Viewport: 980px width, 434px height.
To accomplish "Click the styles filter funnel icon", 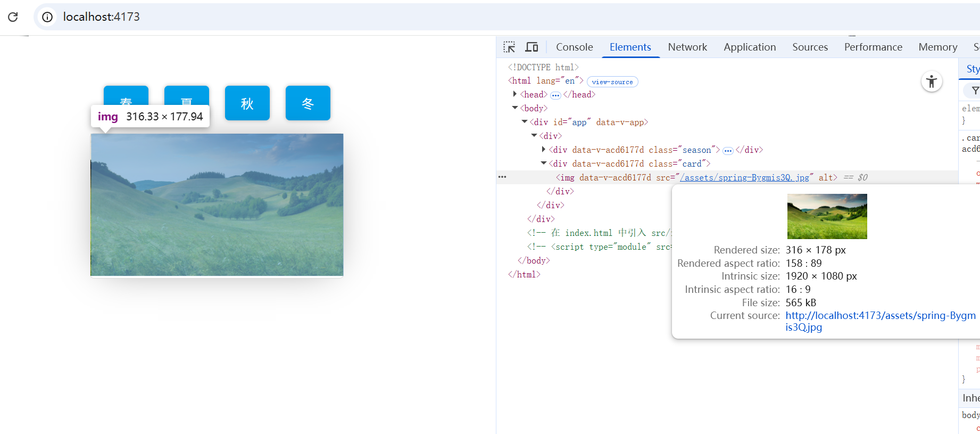I will (x=975, y=91).
